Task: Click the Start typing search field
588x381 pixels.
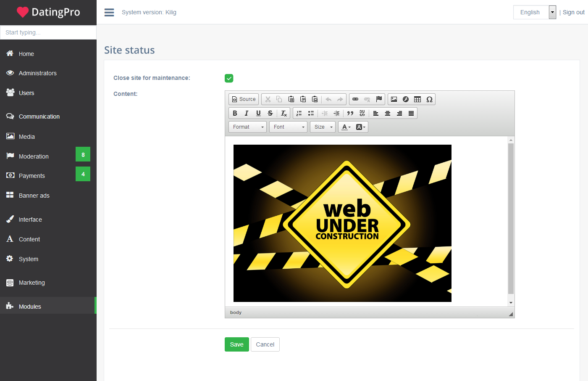Action: point(48,32)
